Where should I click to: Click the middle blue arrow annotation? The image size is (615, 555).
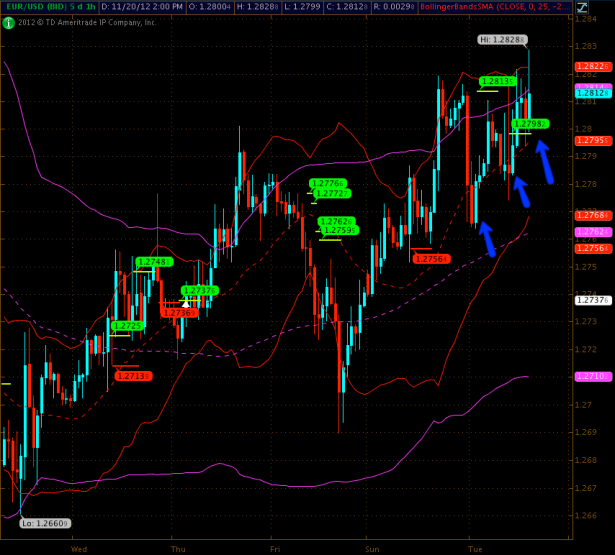pos(521,189)
